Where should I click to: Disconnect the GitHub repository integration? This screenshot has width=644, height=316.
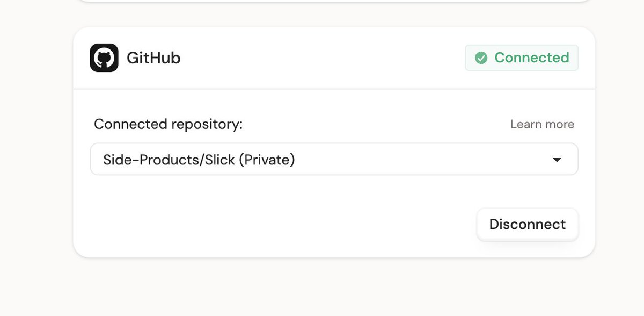click(528, 224)
